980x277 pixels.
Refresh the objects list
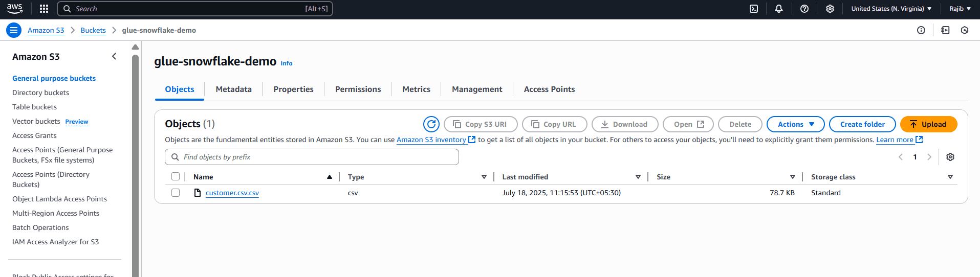pyautogui.click(x=431, y=124)
